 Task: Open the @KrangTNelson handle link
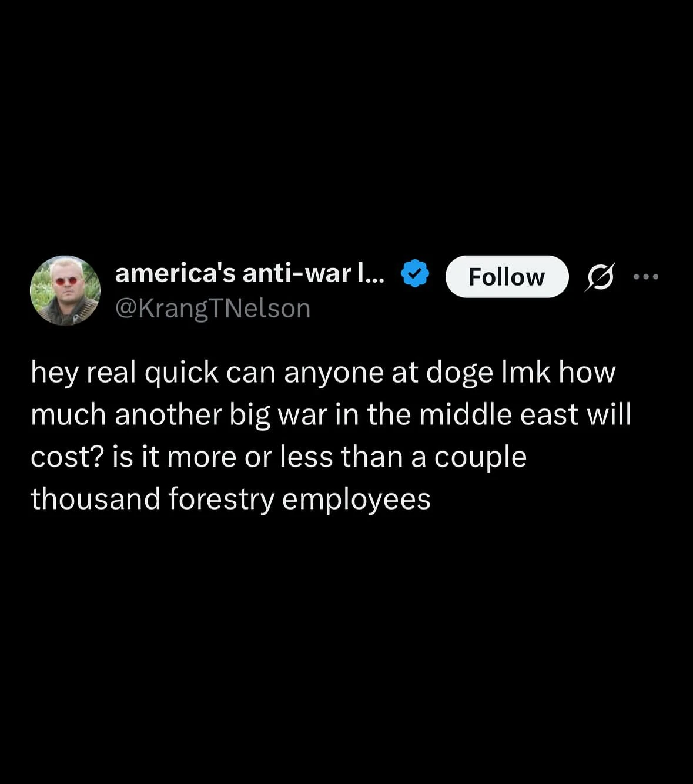click(x=213, y=308)
